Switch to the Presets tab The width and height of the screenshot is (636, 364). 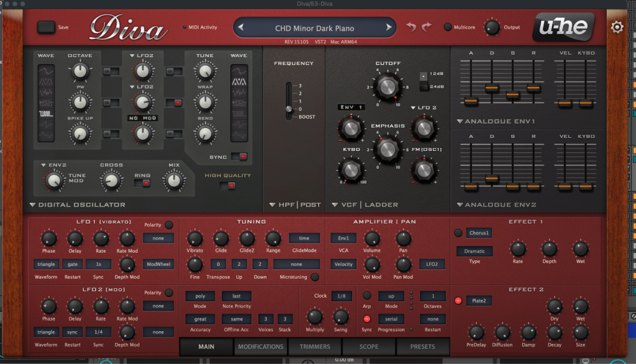click(422, 347)
